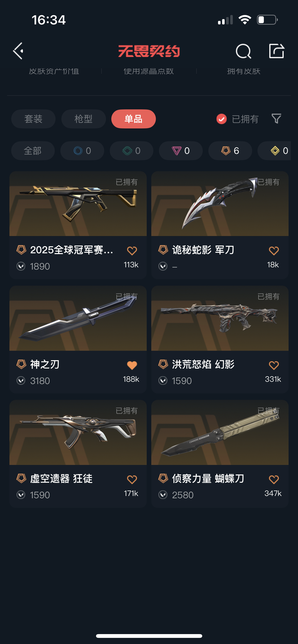Filter by yellow diamond tier chip
The width and height of the screenshot is (298, 644).
274,151
